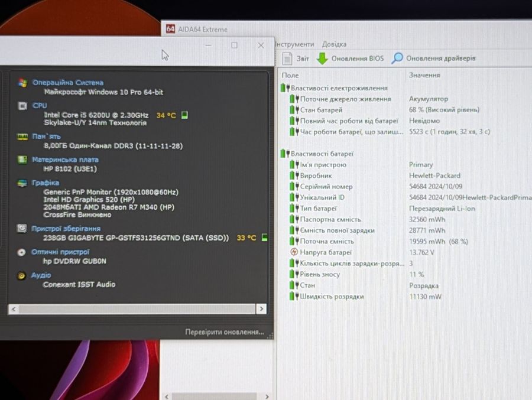Click the battery icon beside Серійний номер

[294, 186]
